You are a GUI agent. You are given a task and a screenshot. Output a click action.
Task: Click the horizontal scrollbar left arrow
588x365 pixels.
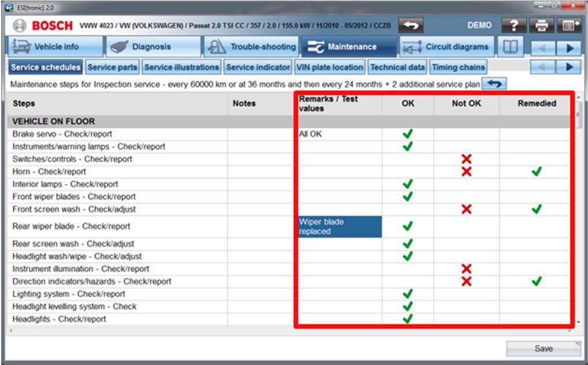coord(11,330)
